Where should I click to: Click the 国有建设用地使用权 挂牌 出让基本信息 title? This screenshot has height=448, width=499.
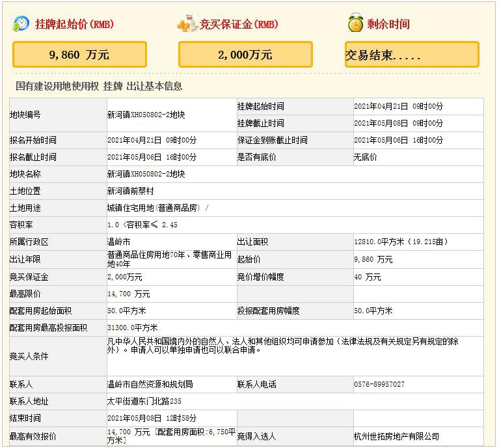[99, 86]
